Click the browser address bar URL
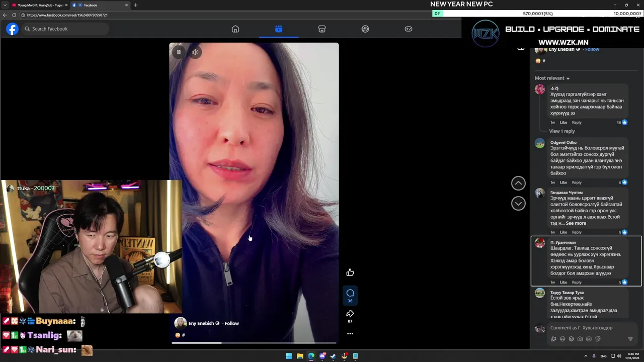 (67, 15)
